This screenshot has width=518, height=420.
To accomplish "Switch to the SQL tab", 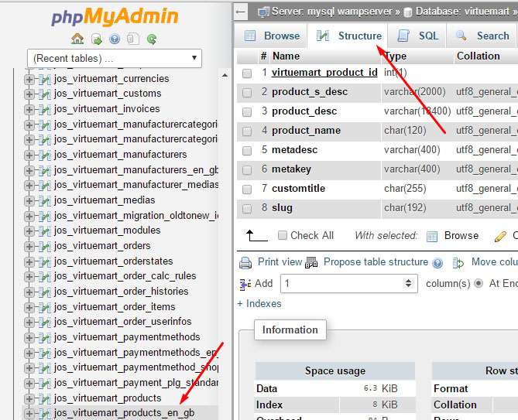I will (x=418, y=36).
